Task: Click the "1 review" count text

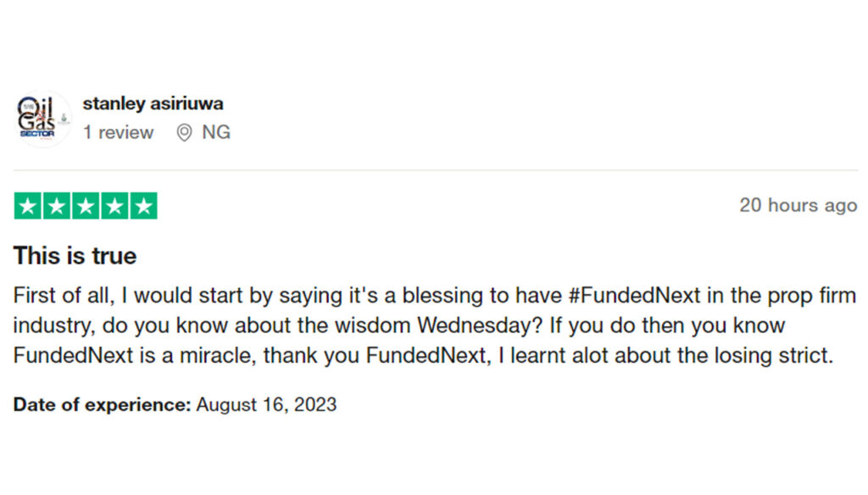Action: pos(118,132)
